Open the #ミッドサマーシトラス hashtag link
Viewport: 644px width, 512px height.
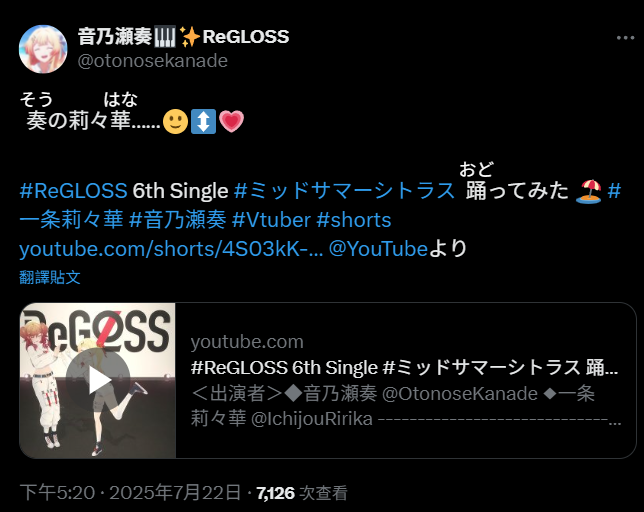344,191
